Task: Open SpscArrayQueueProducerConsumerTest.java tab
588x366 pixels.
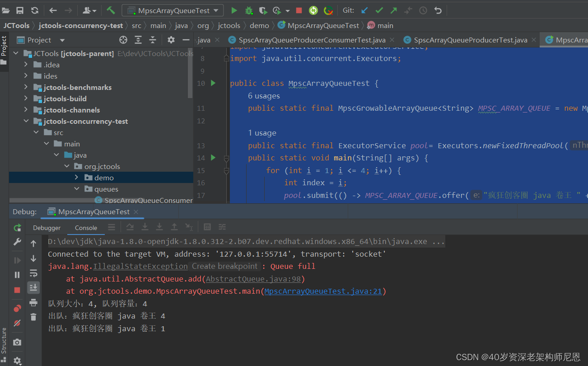Action: (312, 40)
